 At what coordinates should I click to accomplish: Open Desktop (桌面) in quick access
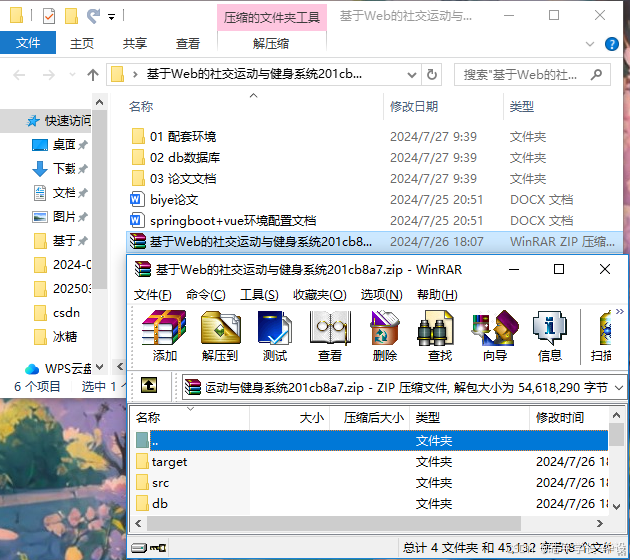tap(59, 145)
